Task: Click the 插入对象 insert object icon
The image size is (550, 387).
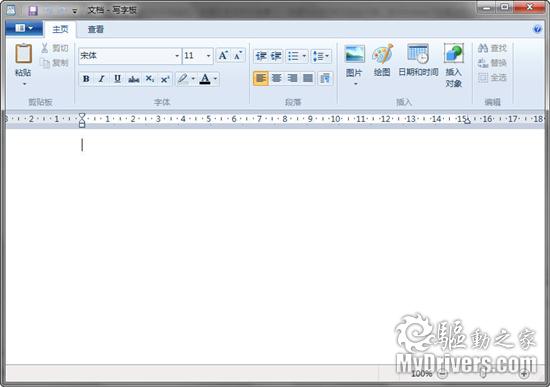Action: (453, 65)
